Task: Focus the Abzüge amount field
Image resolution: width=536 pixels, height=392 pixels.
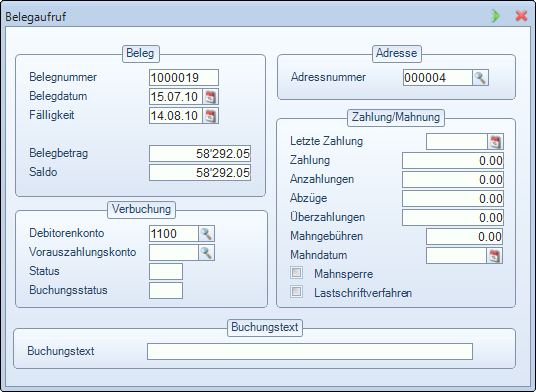Action: [453, 199]
